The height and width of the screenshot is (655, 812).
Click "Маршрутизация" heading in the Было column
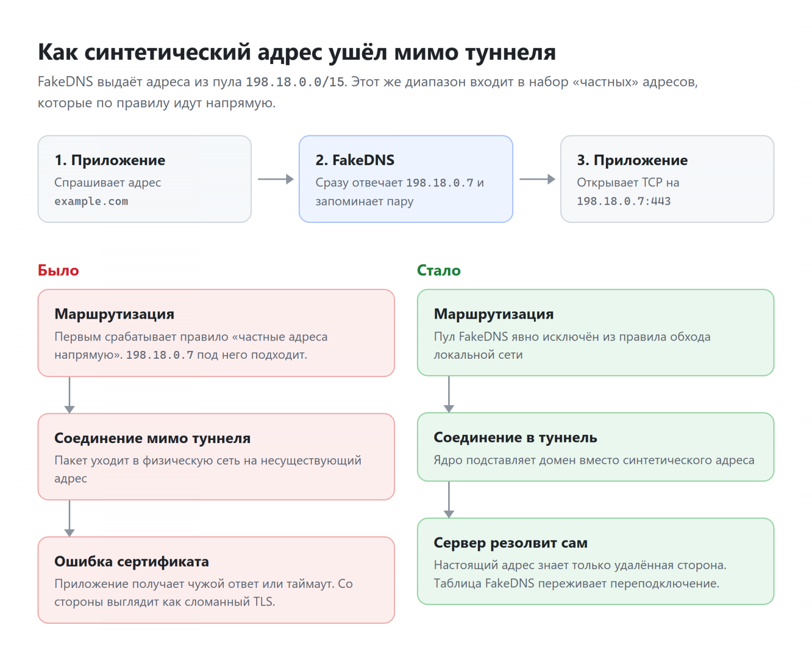pyautogui.click(x=115, y=314)
